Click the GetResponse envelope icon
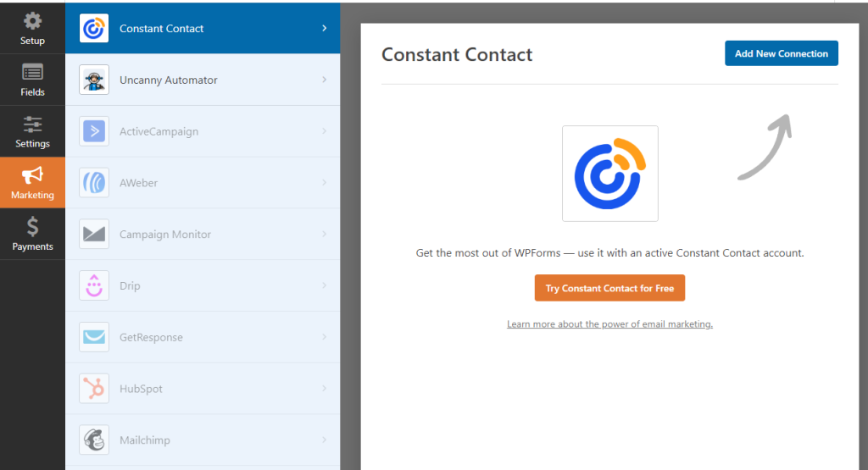The height and width of the screenshot is (470, 868). [94, 337]
